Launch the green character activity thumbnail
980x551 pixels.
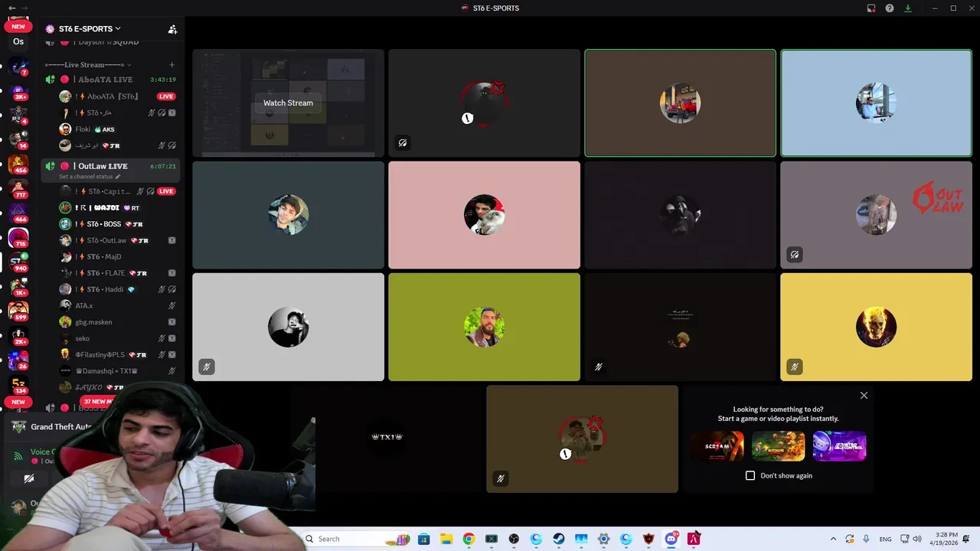[778, 446]
